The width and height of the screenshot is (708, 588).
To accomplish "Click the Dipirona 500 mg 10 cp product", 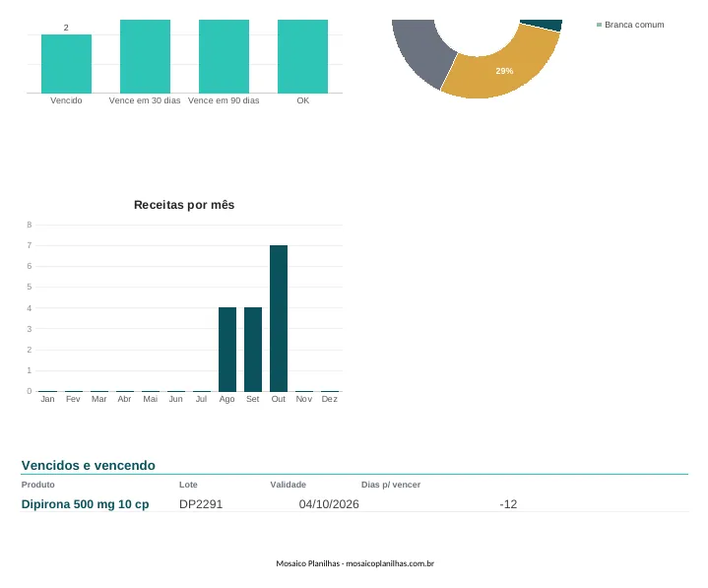I will pyautogui.click(x=85, y=504).
